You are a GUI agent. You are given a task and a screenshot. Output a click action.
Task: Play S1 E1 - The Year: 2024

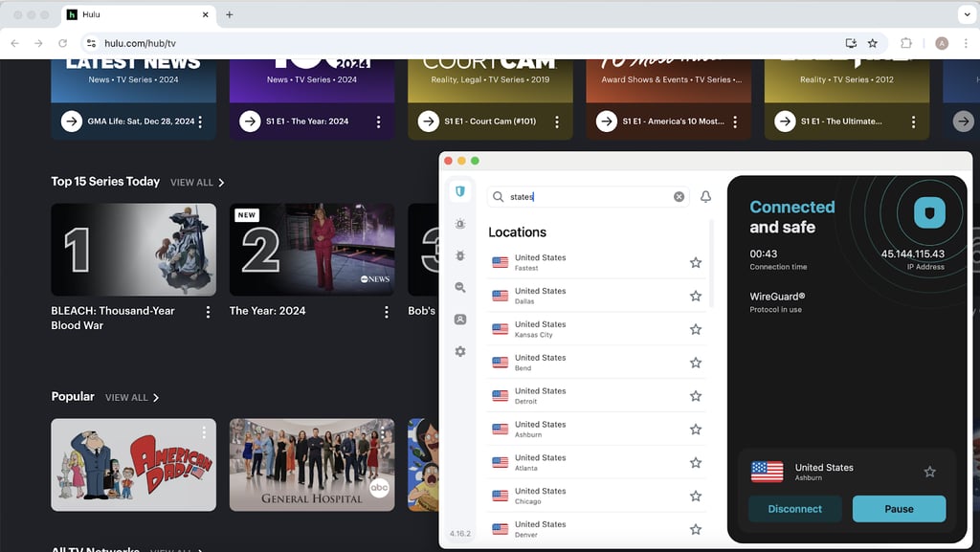coord(250,121)
